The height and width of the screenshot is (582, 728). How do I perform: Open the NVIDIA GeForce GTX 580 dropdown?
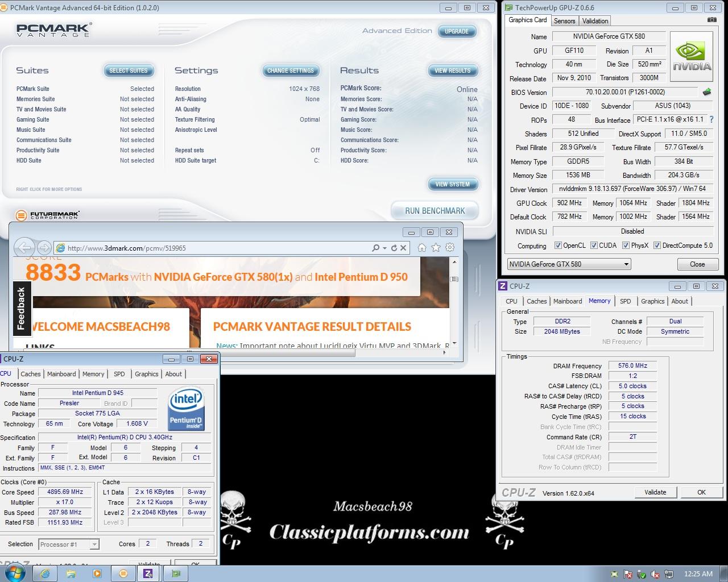tap(569, 264)
